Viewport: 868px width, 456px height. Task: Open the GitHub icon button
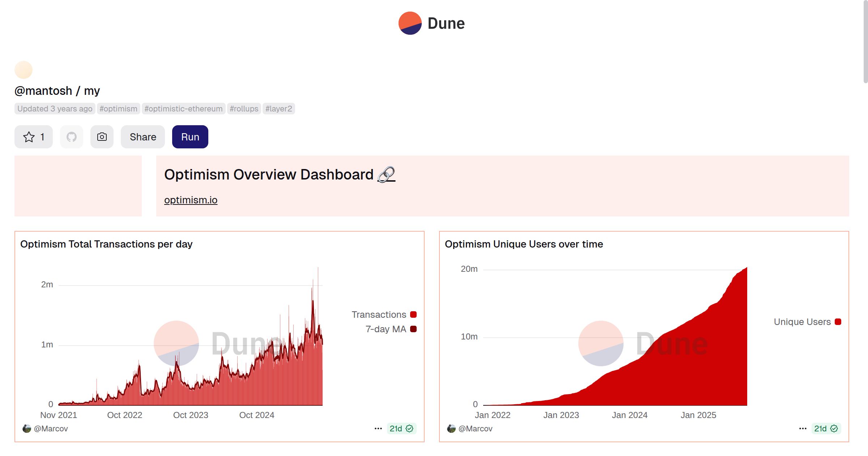pyautogui.click(x=72, y=137)
